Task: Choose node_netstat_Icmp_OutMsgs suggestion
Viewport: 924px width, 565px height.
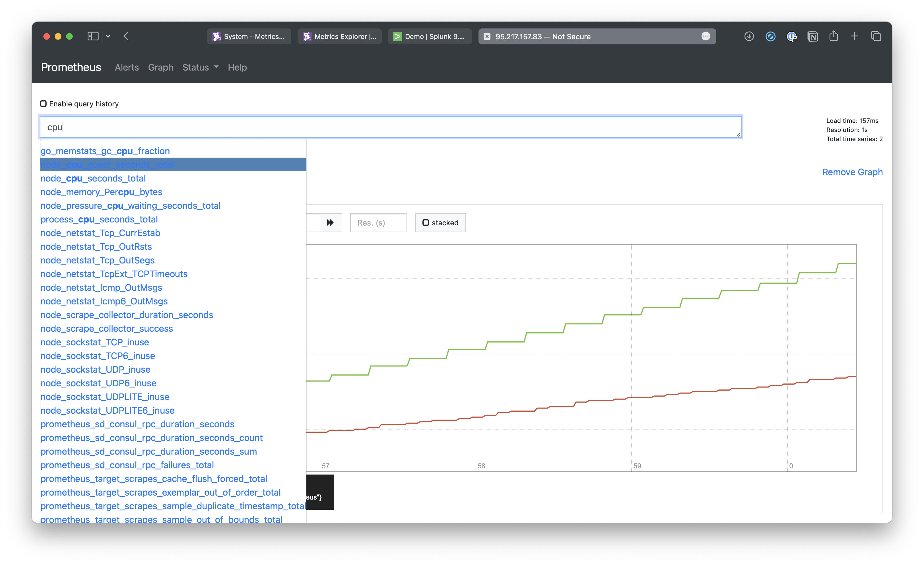Action: 173,288
